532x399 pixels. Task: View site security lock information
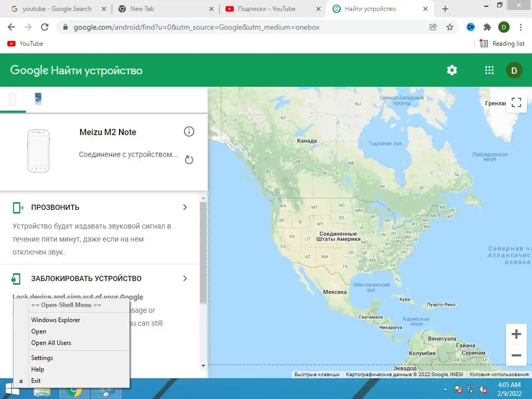[x=65, y=27]
